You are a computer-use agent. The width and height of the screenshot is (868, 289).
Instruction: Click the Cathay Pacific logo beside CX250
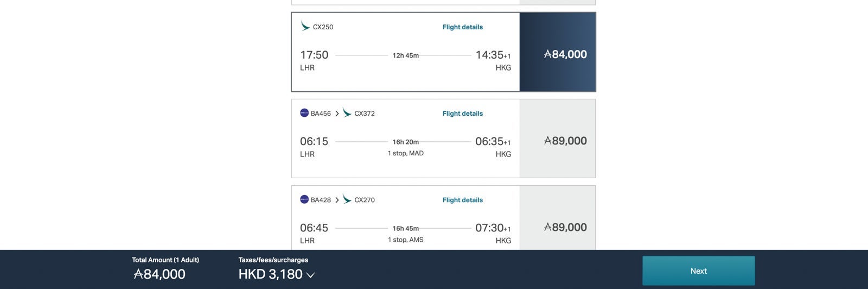tap(305, 26)
